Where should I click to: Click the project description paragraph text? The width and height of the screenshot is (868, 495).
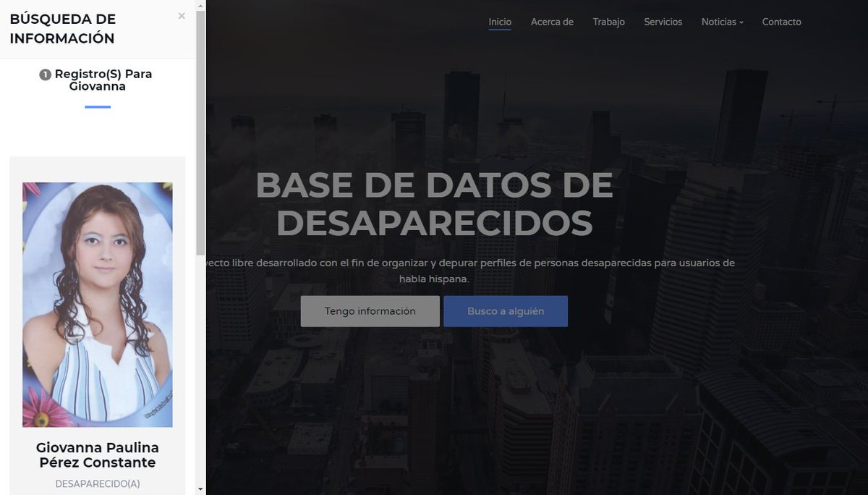coord(470,271)
